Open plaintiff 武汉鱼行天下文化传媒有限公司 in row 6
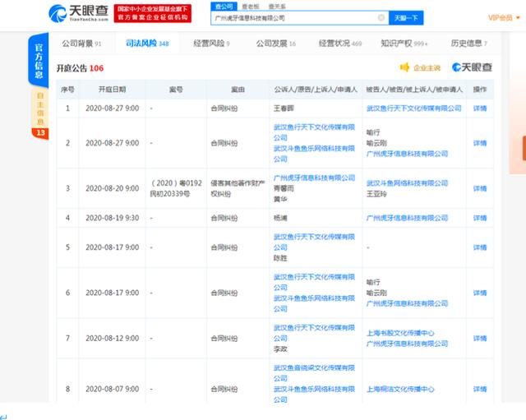Viewport: 526px width, 420px height. coord(314,283)
